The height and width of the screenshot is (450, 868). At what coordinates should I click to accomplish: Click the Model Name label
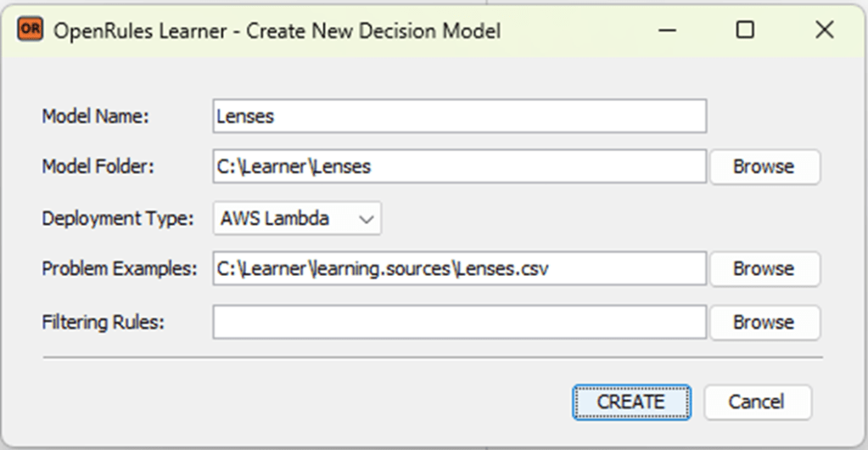pos(96,116)
